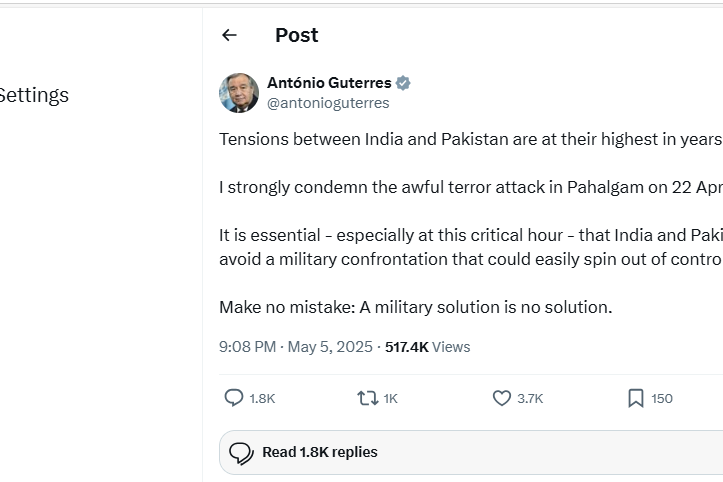Open António Guterres profile picture

(x=239, y=93)
